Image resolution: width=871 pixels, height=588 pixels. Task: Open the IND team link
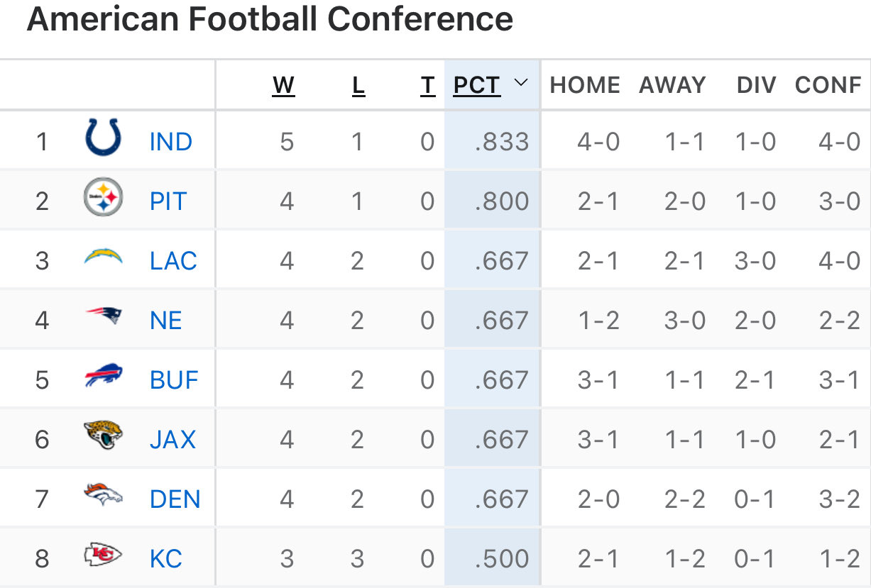171,142
